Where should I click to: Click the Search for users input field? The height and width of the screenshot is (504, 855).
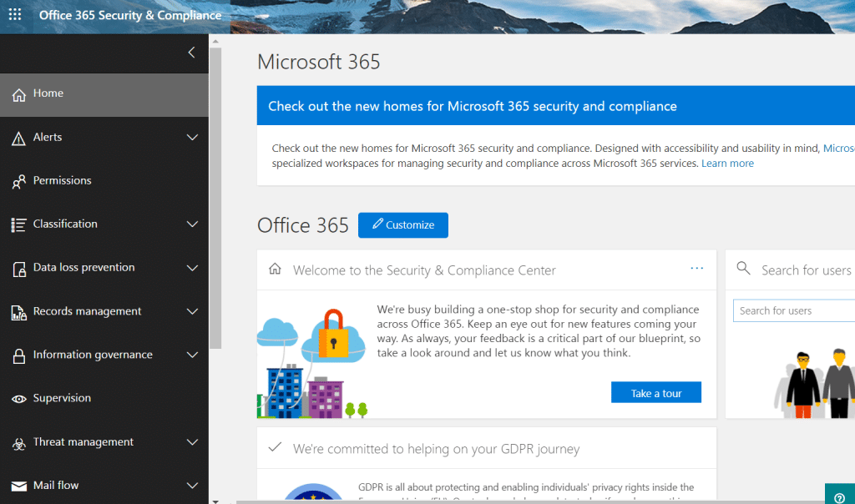click(794, 310)
